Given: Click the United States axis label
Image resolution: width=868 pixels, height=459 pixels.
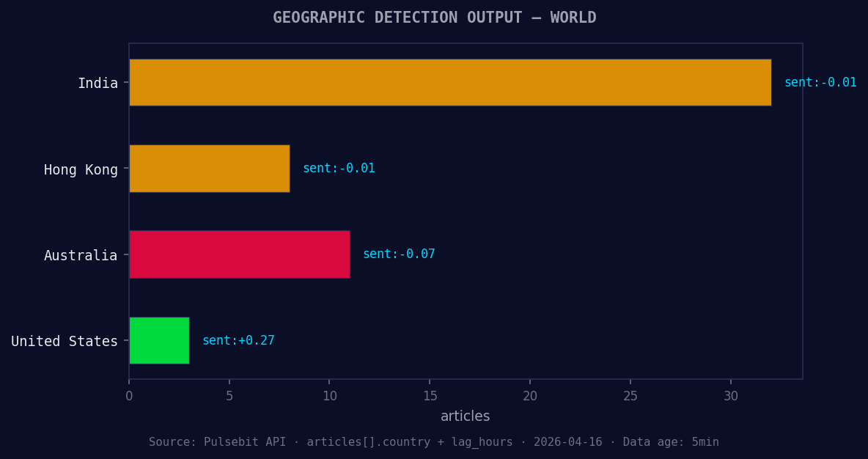Looking at the screenshot, I should (x=65, y=341).
